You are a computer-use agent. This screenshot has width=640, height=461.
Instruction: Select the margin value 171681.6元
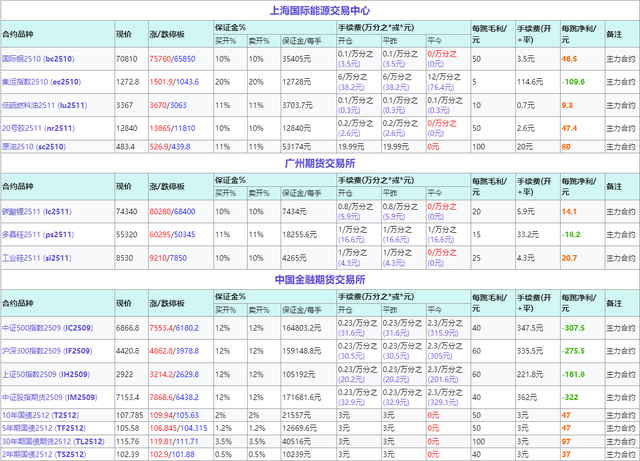click(302, 397)
